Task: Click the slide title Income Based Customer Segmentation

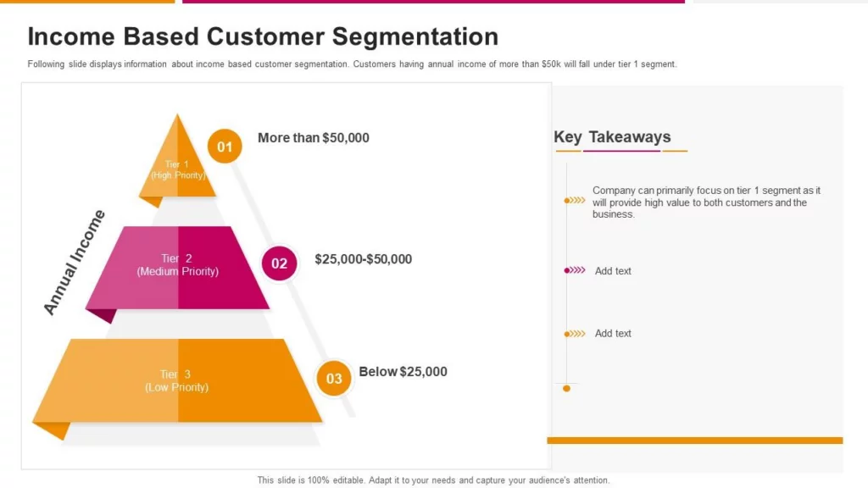Action: pos(263,36)
